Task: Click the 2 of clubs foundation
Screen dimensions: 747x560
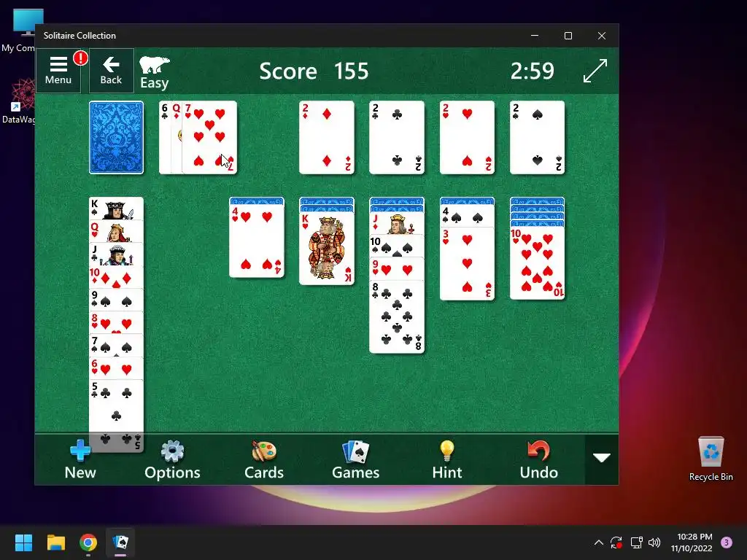Action: tap(396, 137)
